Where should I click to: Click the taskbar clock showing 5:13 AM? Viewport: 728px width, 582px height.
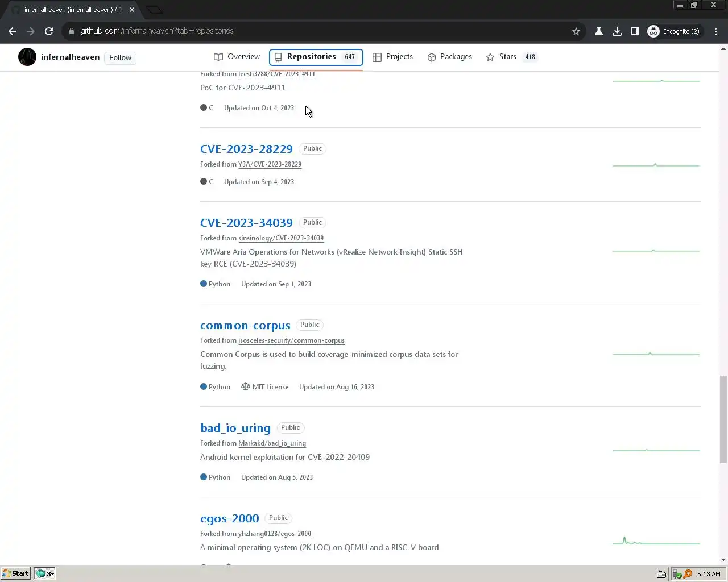click(709, 574)
